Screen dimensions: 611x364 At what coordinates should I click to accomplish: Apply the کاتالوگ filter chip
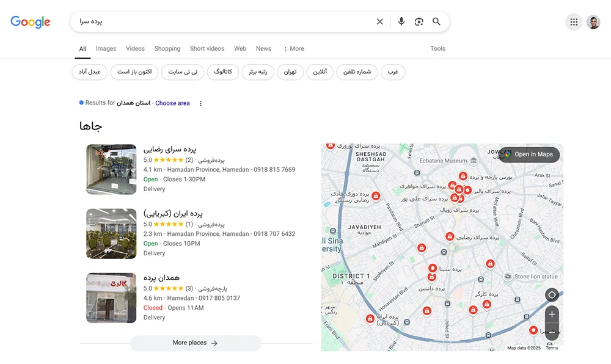point(223,72)
